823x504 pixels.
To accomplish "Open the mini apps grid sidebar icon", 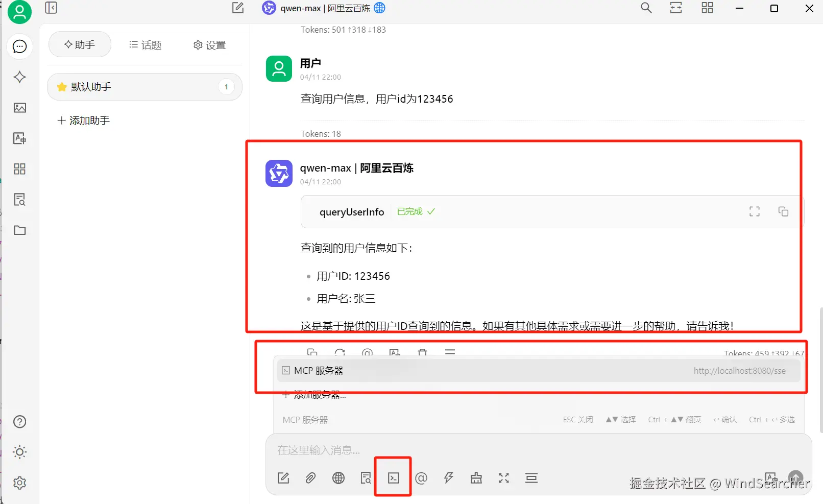I will click(x=19, y=169).
